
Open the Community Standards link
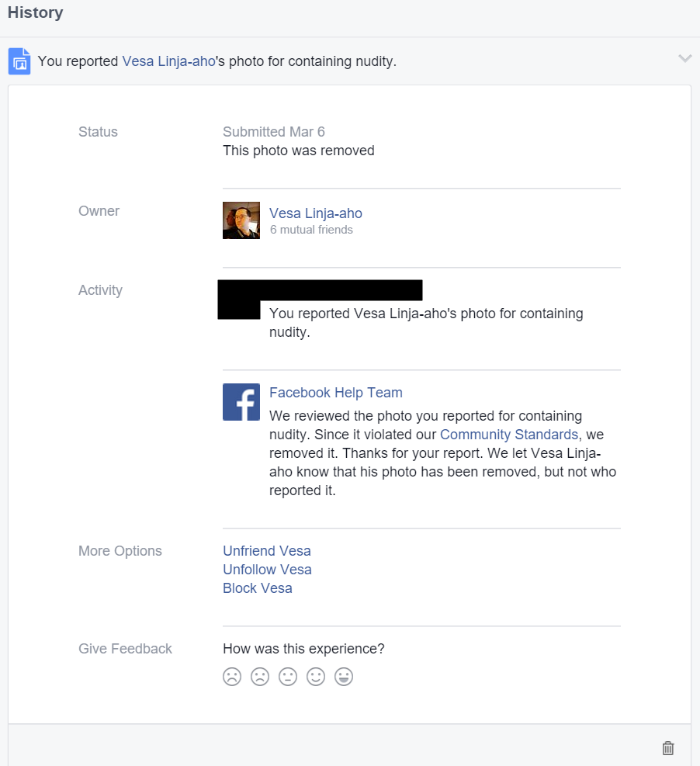coord(509,435)
